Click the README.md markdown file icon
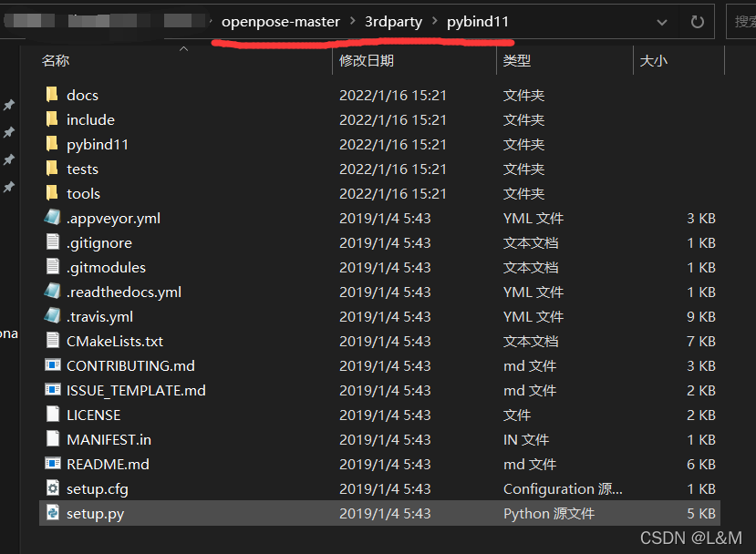 (x=53, y=464)
